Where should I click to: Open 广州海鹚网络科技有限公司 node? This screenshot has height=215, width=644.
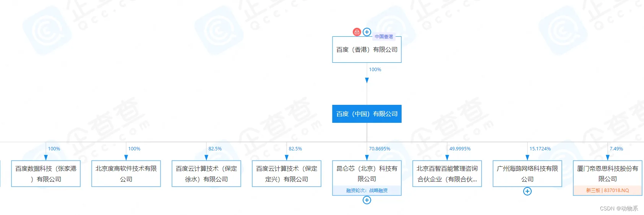tap(527, 174)
